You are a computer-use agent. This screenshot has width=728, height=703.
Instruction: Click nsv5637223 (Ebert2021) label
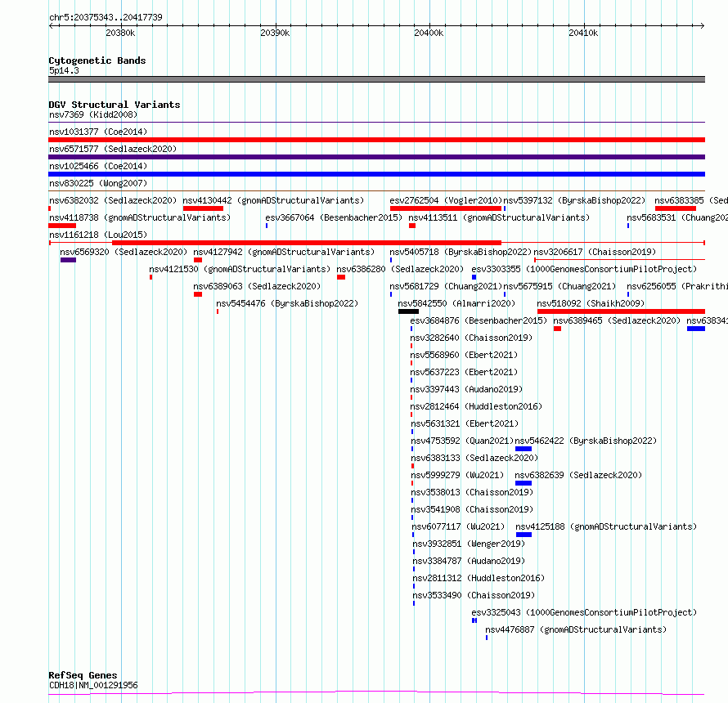point(464,372)
